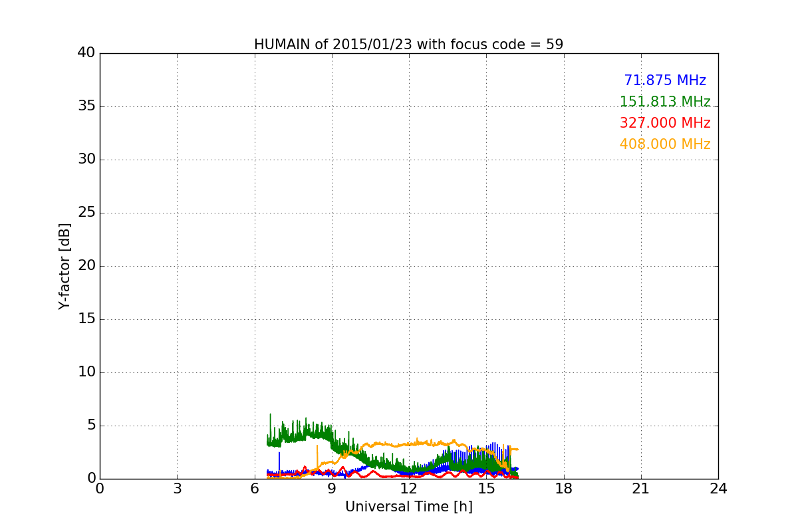Select the red 327.000 MHz legend label
The width and height of the screenshot is (798, 532).
point(665,123)
